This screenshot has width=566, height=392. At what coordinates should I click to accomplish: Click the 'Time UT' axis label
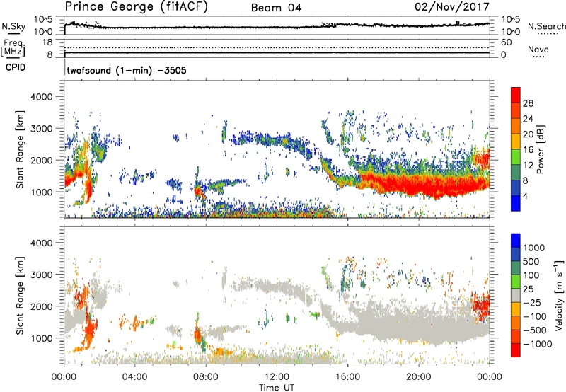point(277,388)
